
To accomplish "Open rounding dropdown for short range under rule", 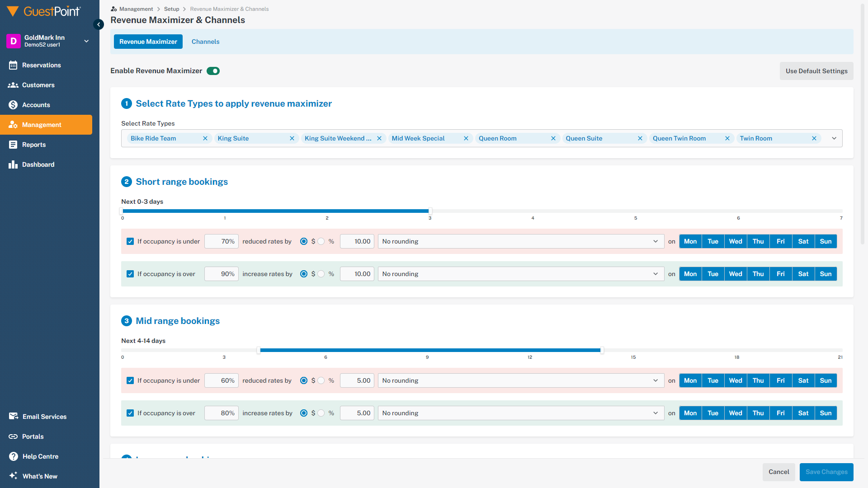I will click(x=521, y=241).
